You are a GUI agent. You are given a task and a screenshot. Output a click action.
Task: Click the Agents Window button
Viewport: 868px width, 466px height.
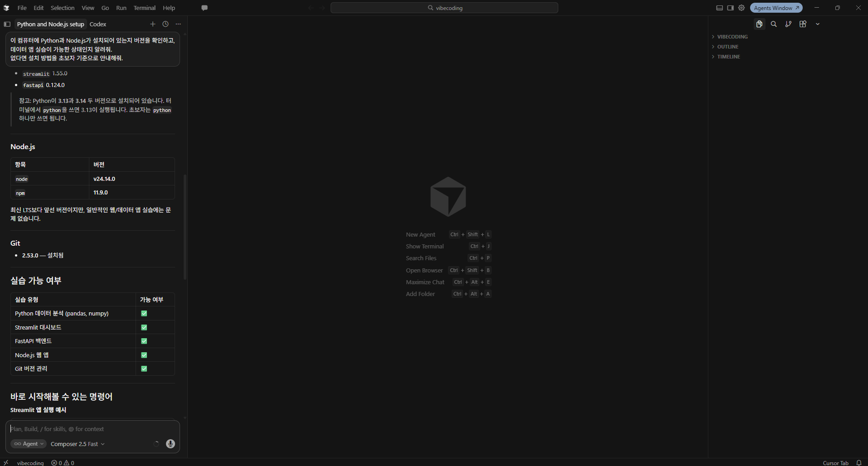776,8
